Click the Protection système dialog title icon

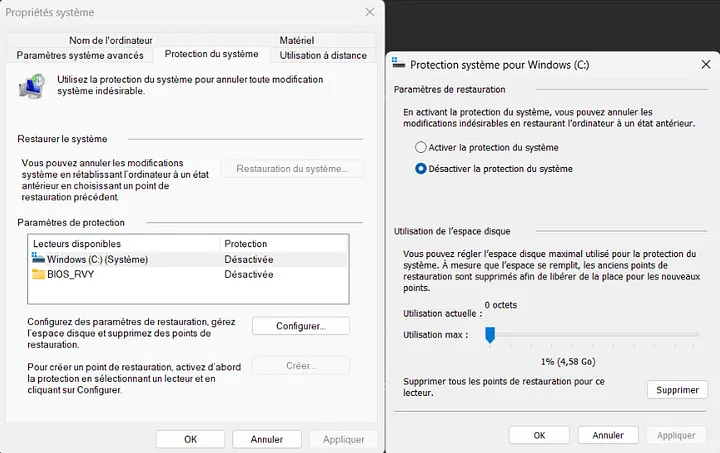(399, 64)
